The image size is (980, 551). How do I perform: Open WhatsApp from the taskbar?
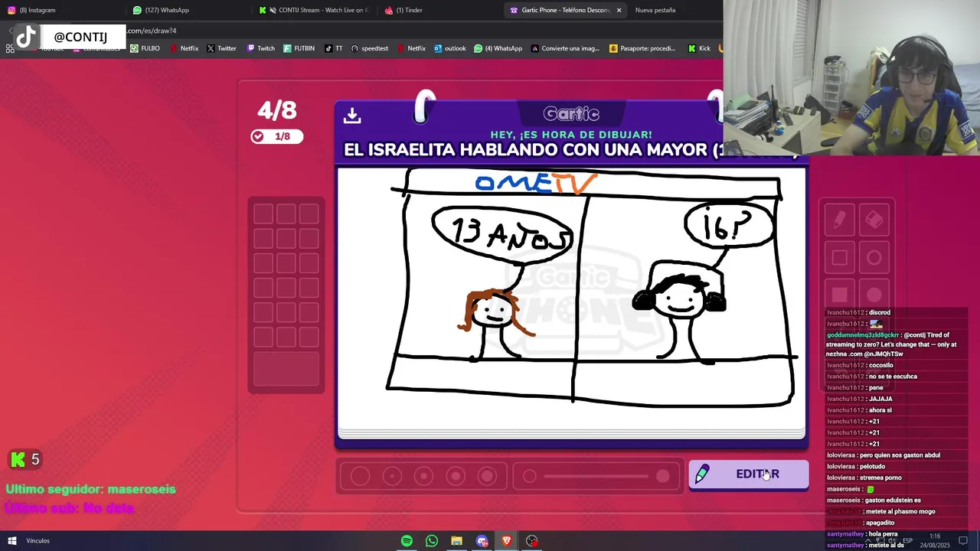tap(432, 541)
